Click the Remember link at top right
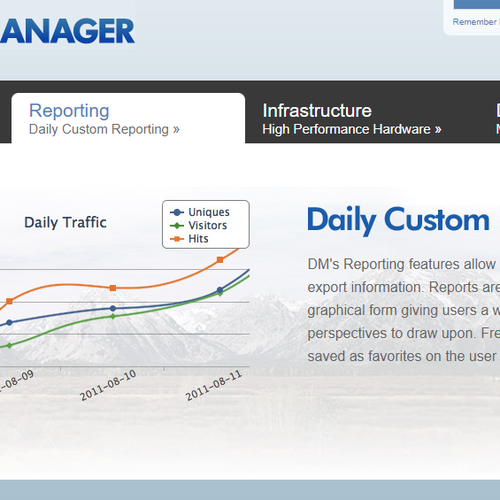 (474, 22)
